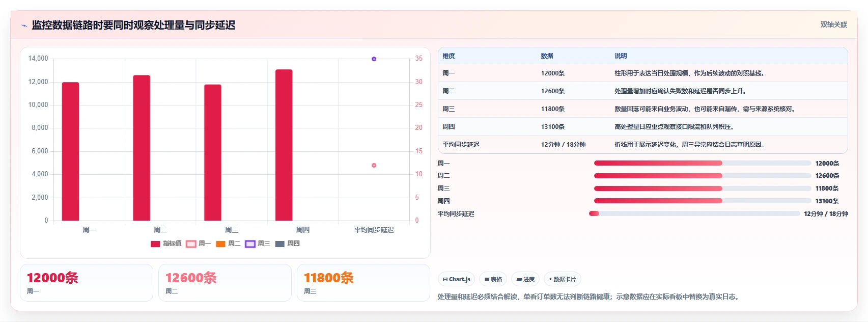Click the 双轴关联 tag in header
Viewport: 868px width, 322px height.
[834, 24]
